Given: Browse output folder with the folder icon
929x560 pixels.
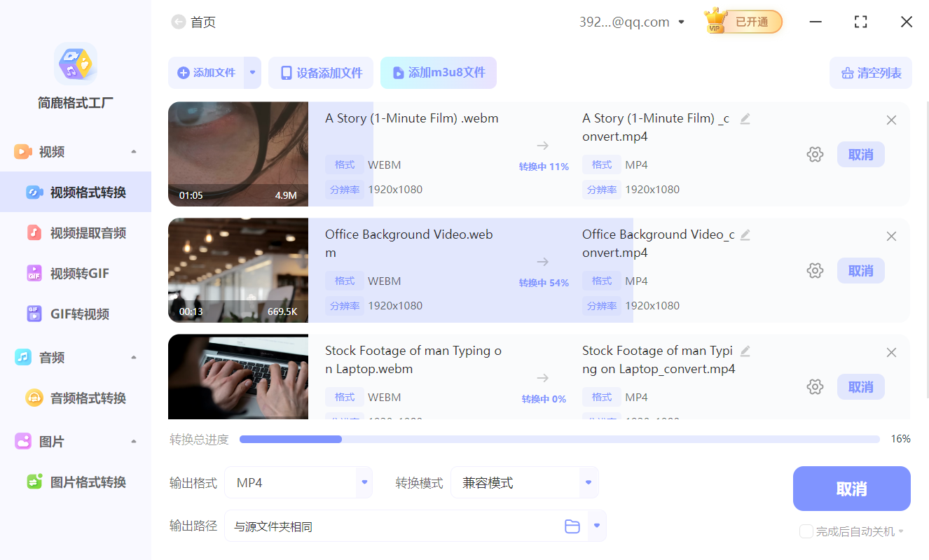Looking at the screenshot, I should 572,526.
